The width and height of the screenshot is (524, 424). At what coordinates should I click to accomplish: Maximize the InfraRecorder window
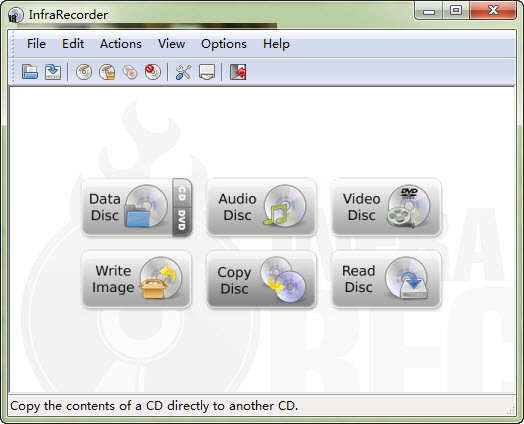point(456,11)
